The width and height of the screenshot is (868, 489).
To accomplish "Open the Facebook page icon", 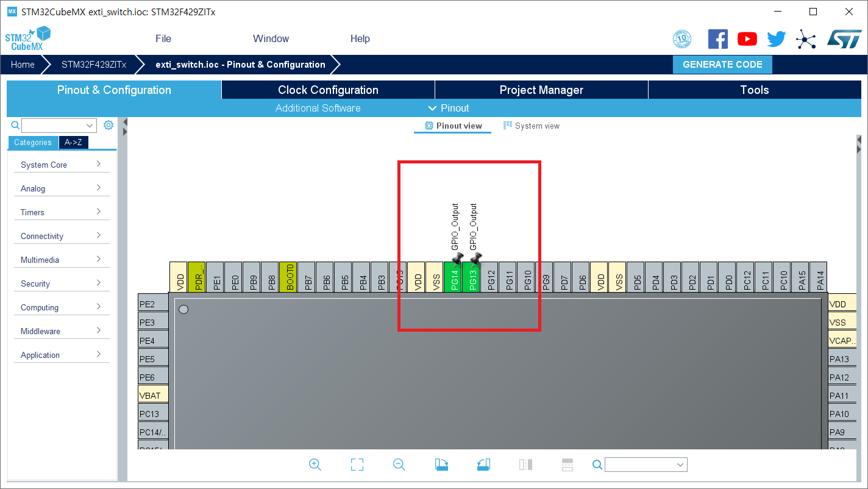I will click(718, 40).
